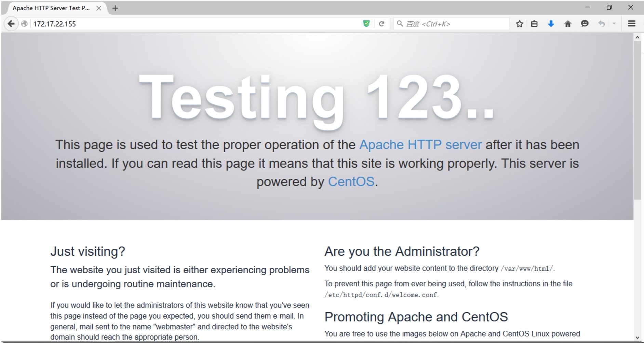Click the vertical scrollbar thumb
Image resolution: width=644 pixels, height=343 pixels.
click(x=637, y=120)
